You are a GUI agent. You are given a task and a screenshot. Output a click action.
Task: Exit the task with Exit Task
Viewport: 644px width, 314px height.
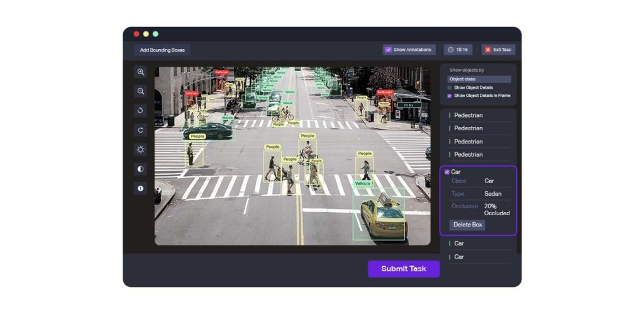(x=498, y=50)
